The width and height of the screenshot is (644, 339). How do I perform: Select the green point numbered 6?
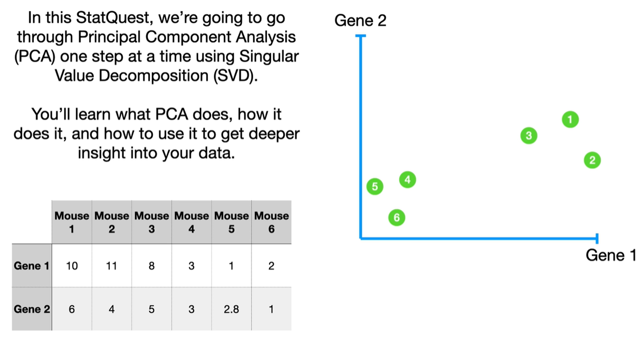click(397, 217)
